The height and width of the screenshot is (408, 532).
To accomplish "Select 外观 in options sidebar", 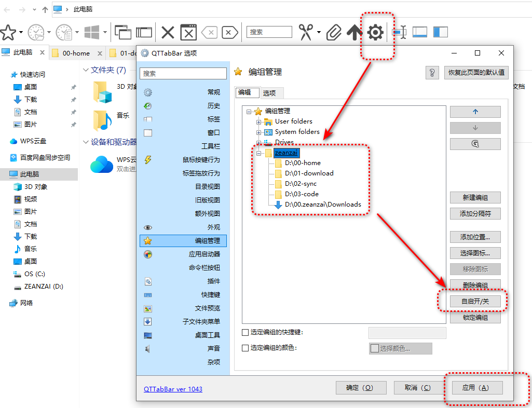I will pyautogui.click(x=213, y=227).
